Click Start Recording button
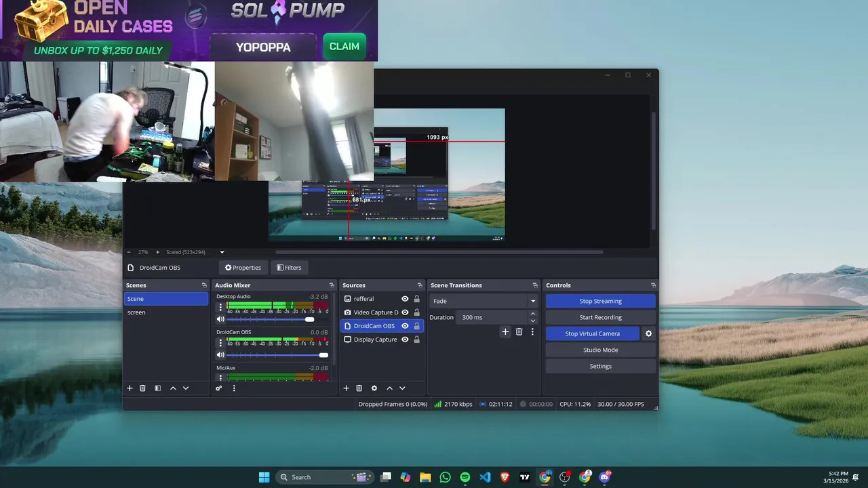Image resolution: width=868 pixels, height=488 pixels. pyautogui.click(x=600, y=317)
